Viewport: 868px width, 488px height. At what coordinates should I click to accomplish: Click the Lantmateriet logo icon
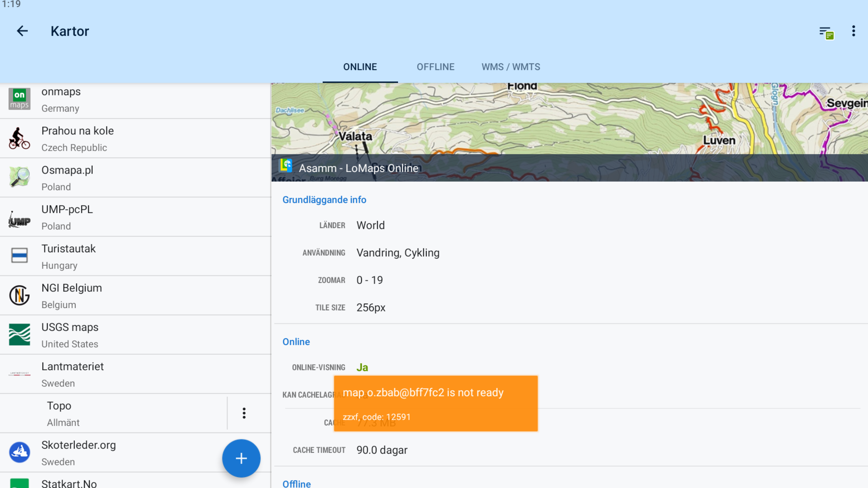[19, 374]
